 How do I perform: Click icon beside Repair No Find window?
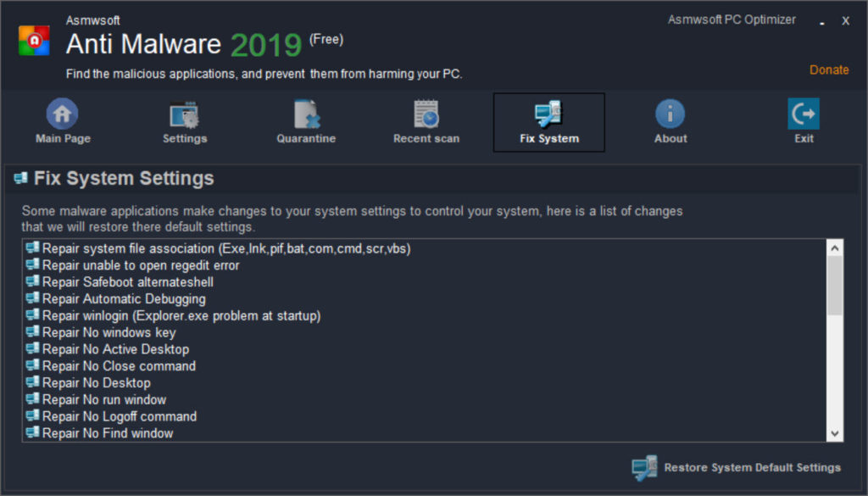tap(33, 432)
